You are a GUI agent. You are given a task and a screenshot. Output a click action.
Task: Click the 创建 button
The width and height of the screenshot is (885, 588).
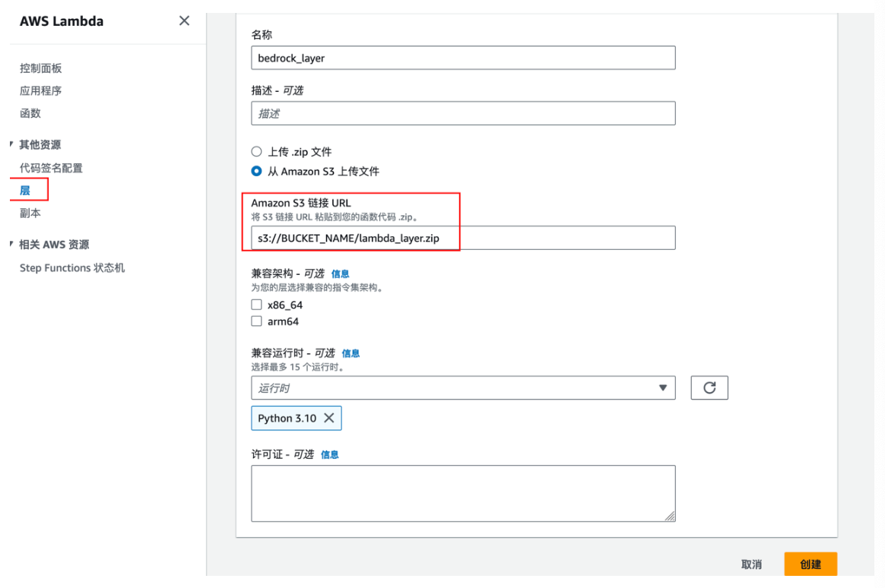810,564
